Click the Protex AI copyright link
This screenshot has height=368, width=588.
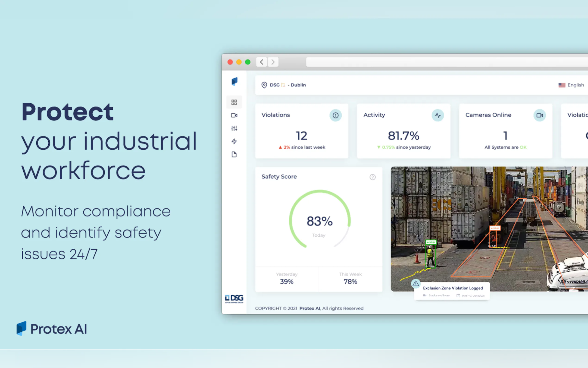(x=310, y=308)
